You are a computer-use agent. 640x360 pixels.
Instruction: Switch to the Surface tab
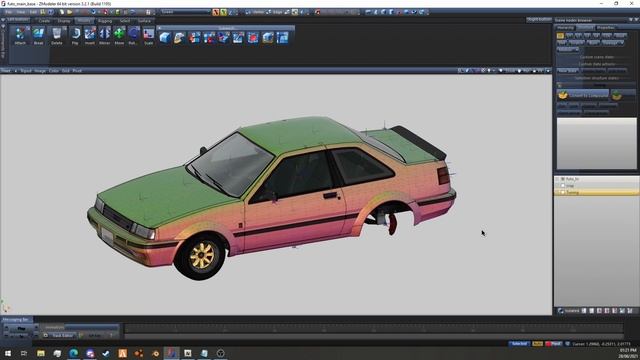click(144, 21)
